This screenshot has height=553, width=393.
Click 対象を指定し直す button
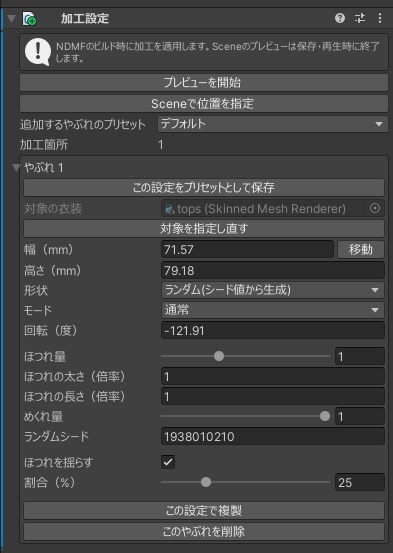tap(204, 229)
